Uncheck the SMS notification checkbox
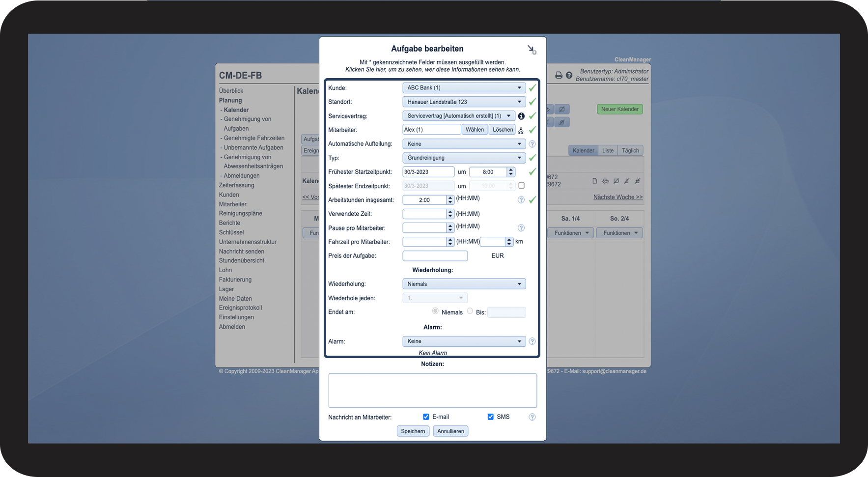 pos(490,417)
